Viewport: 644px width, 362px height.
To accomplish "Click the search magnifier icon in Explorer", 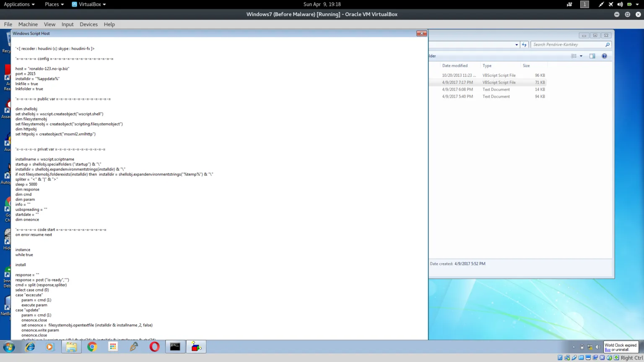I will 608,44.
